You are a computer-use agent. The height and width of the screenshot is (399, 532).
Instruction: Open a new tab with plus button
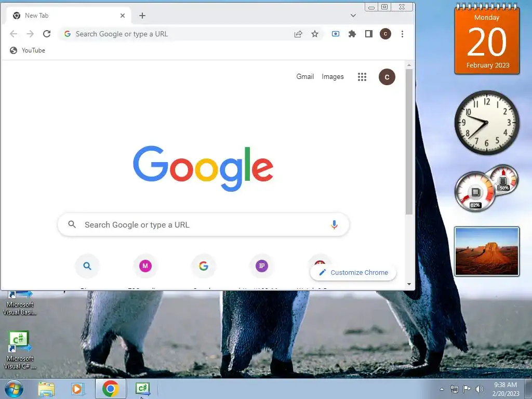(x=142, y=16)
